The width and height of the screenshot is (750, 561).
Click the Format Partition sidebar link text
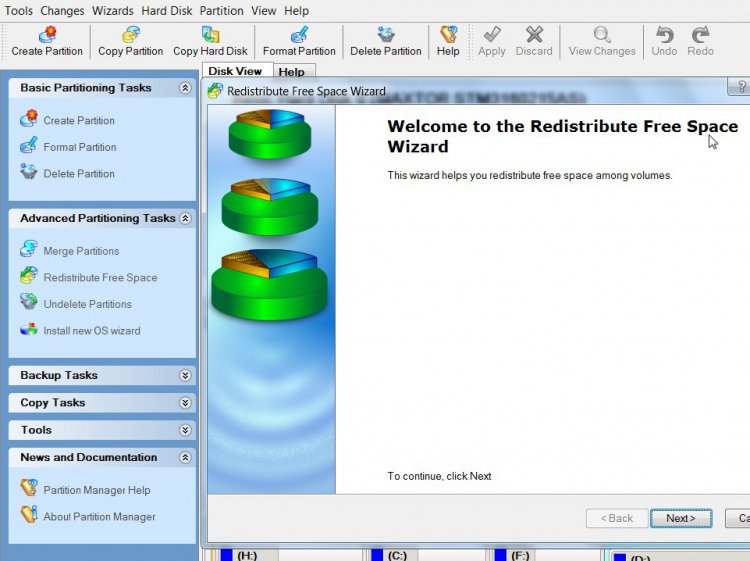tap(80, 147)
